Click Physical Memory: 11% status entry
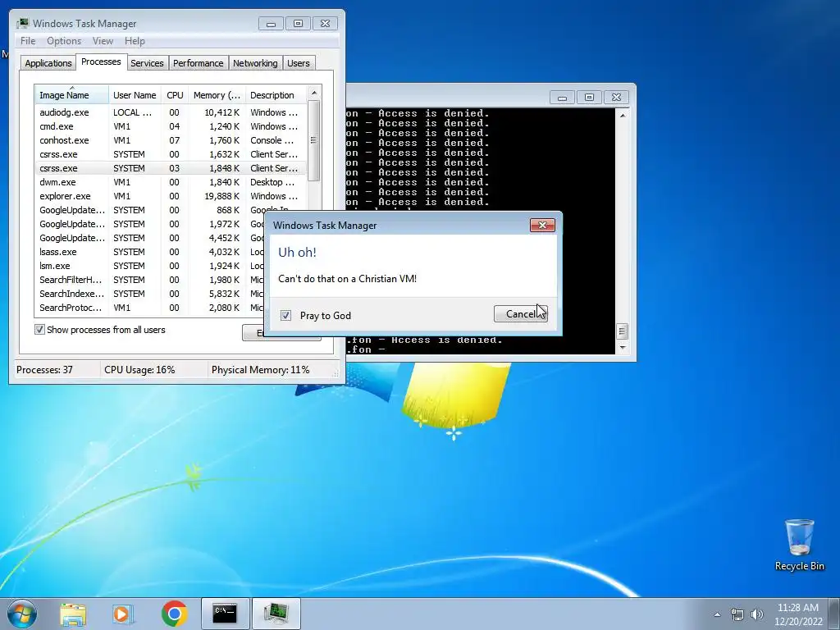 click(260, 370)
